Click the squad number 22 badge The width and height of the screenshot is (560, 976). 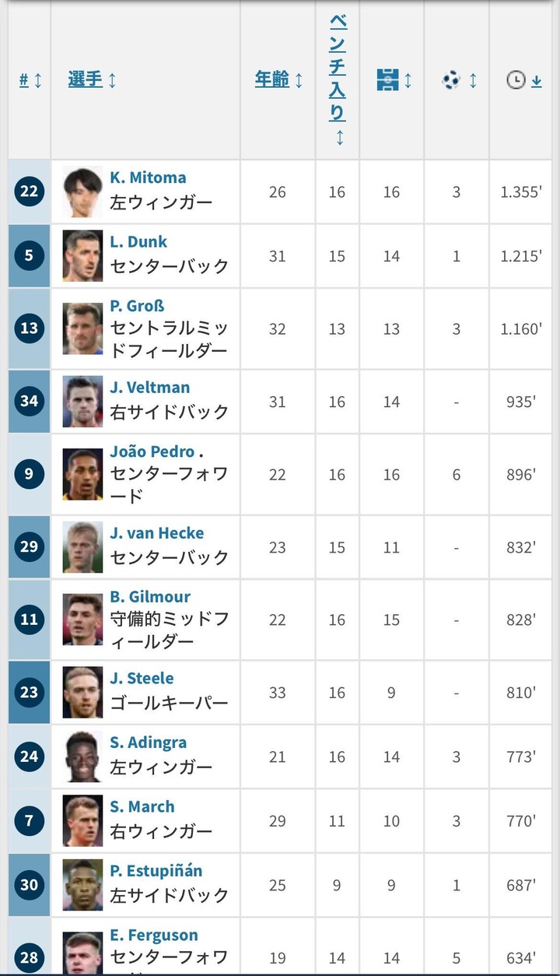coord(29,191)
